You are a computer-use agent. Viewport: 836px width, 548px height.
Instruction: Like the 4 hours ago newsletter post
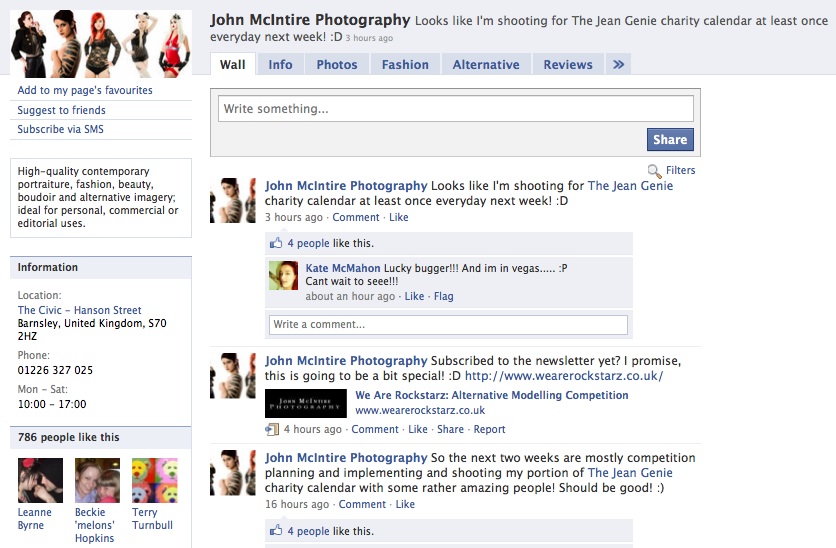coord(418,429)
